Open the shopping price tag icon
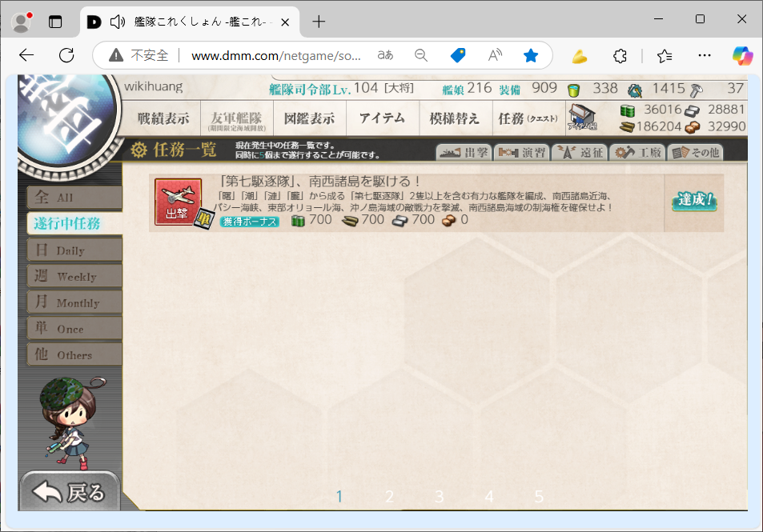This screenshot has width=763, height=532. point(458,55)
